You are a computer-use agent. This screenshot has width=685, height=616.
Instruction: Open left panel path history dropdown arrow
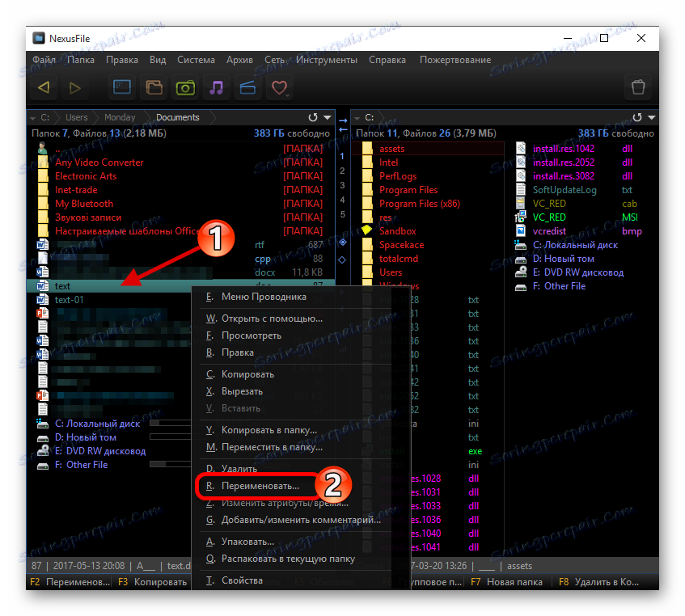coord(328,117)
